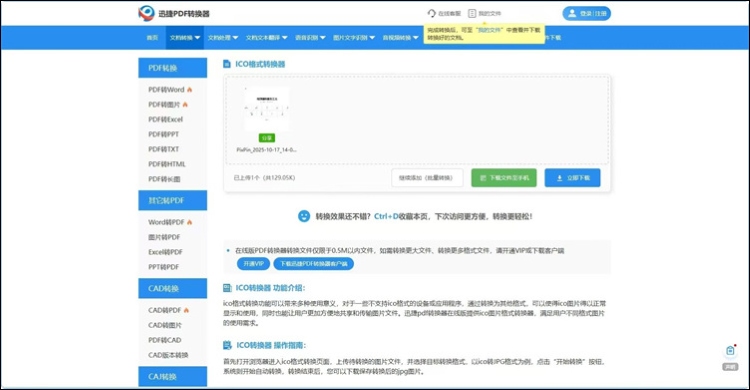Expand the 文档文本翻译 dropdown menu

[x=266, y=38]
